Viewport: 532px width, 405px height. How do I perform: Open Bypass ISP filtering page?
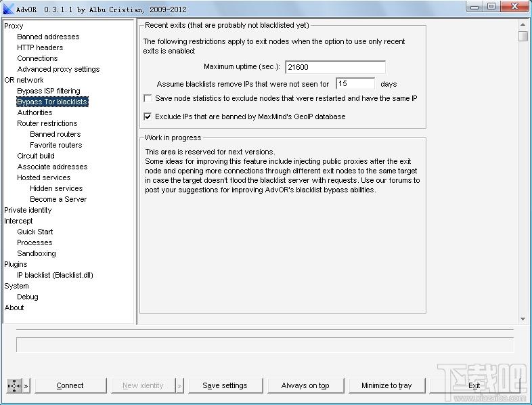pyautogui.click(x=49, y=91)
